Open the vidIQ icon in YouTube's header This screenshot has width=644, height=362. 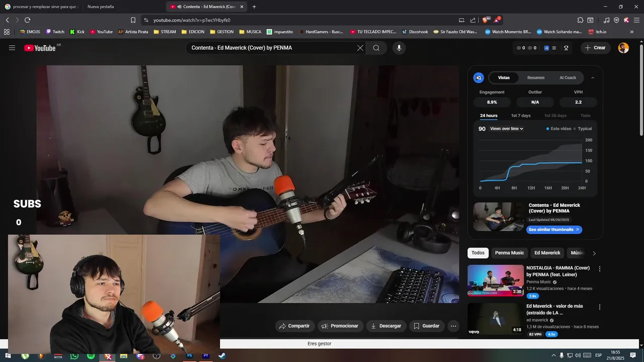pyautogui.click(x=546, y=48)
